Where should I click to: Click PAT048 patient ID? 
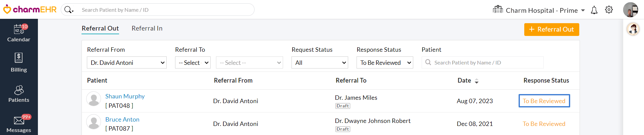tap(119, 106)
